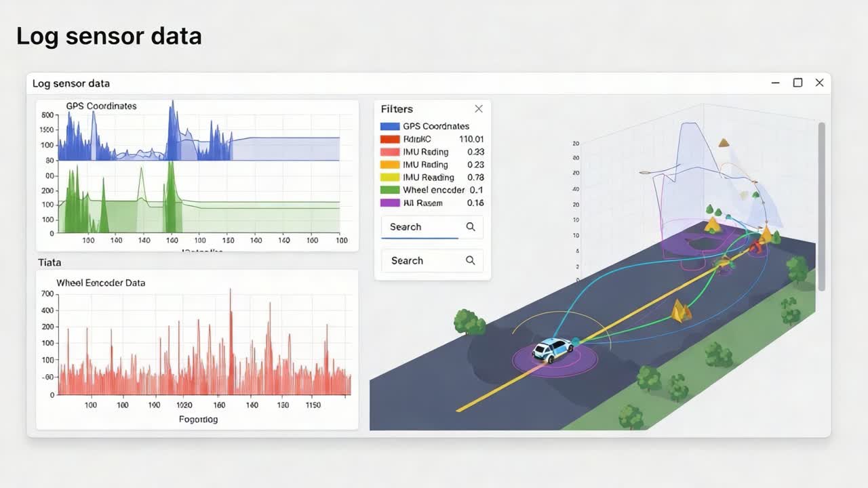
Task: Click the magnifier icon in the lower search box
Action: coord(472,260)
